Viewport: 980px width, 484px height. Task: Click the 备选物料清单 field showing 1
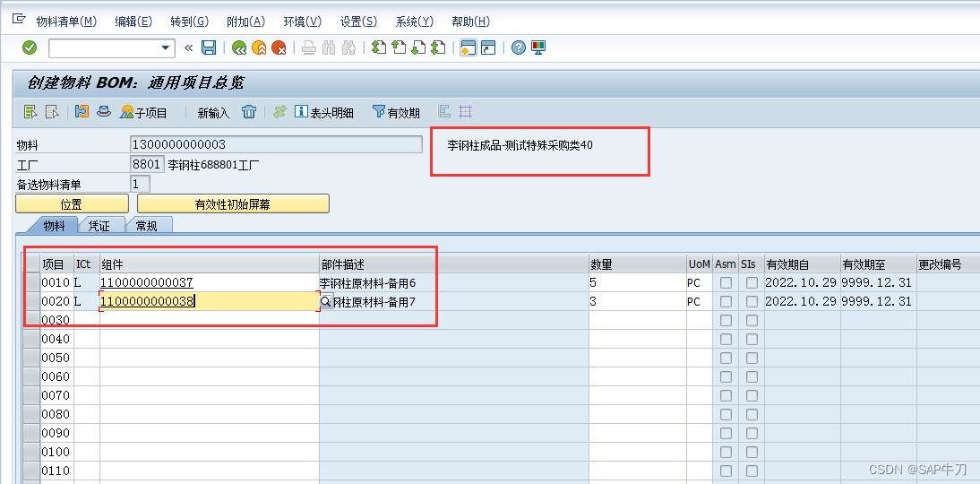pyautogui.click(x=140, y=184)
